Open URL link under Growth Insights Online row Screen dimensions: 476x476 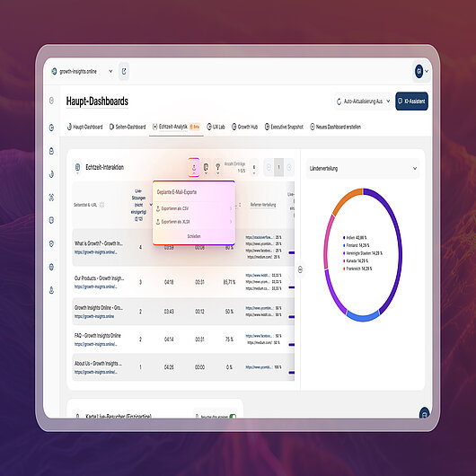(94, 316)
